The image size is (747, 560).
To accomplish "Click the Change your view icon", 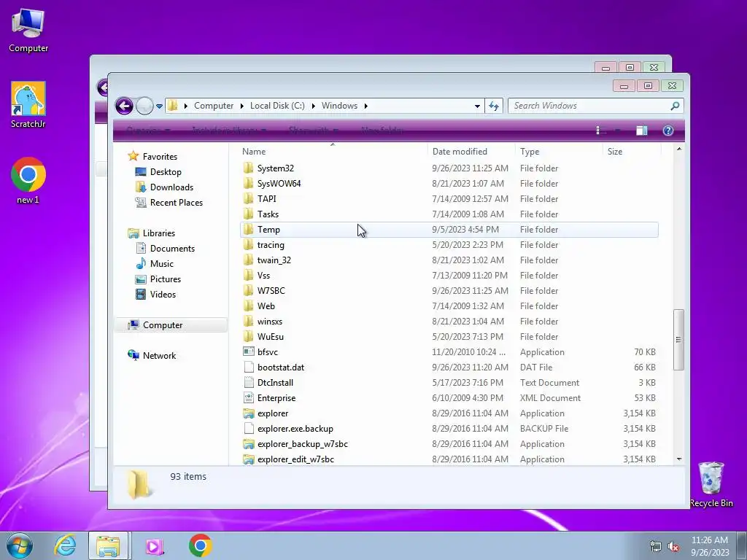I will click(601, 131).
